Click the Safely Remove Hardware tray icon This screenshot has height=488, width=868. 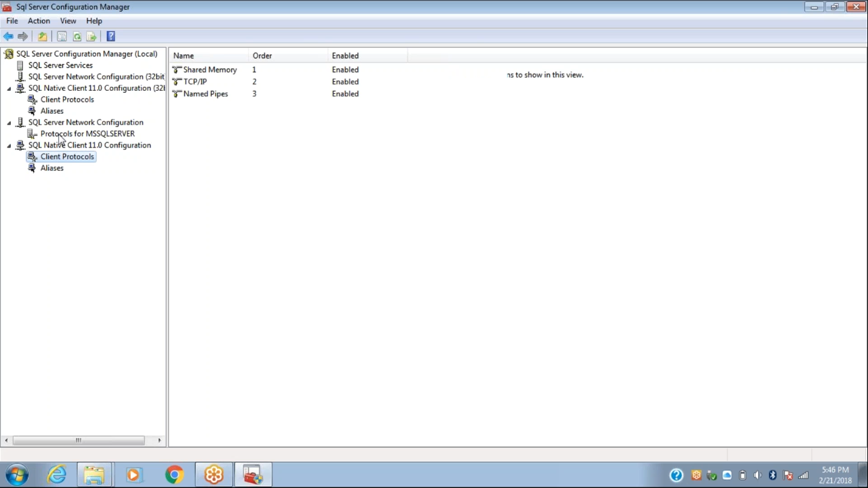click(712, 475)
